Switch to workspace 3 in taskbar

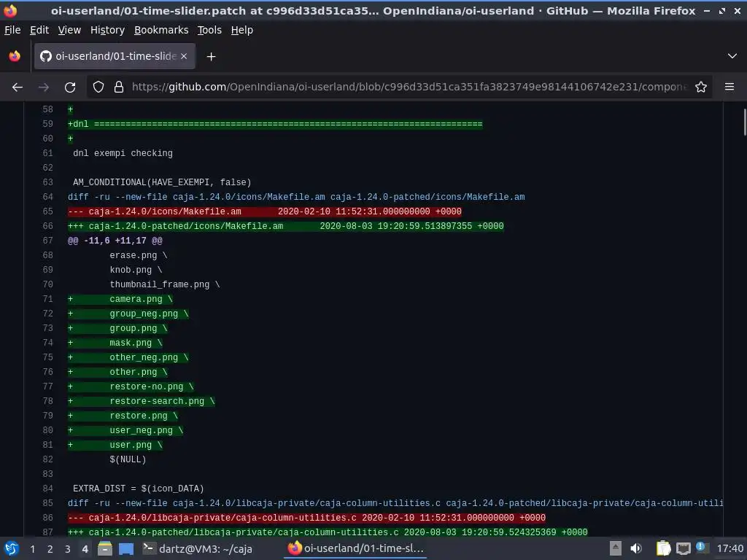[x=68, y=549]
